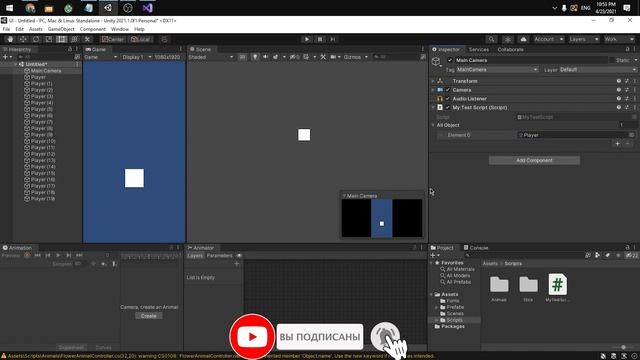Image resolution: width=640 pixels, height=360 pixels.
Task: Toggle animation record button
Action: tap(27, 256)
